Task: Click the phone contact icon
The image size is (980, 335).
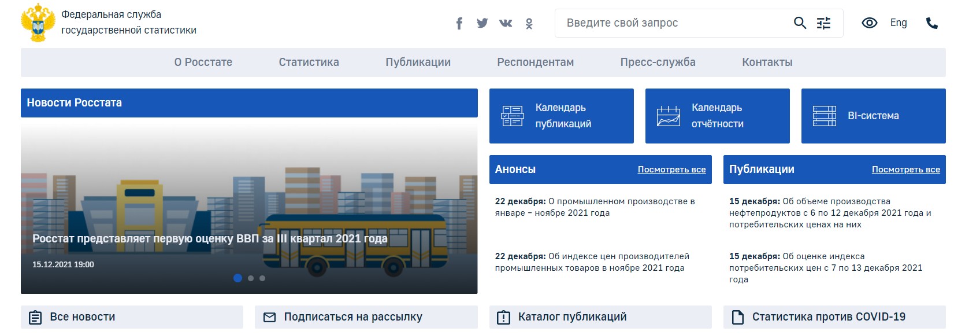Action: click(x=931, y=23)
